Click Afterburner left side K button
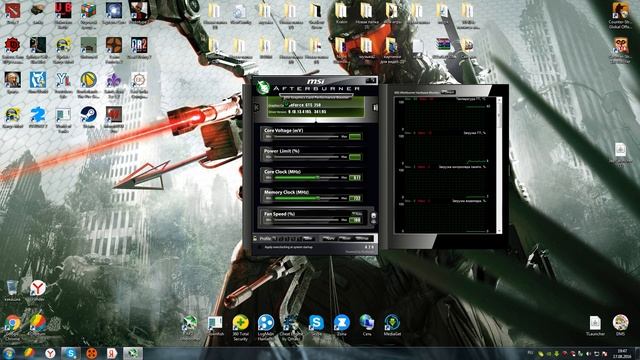Screen dimensions: 640x360 [x=256, y=107]
